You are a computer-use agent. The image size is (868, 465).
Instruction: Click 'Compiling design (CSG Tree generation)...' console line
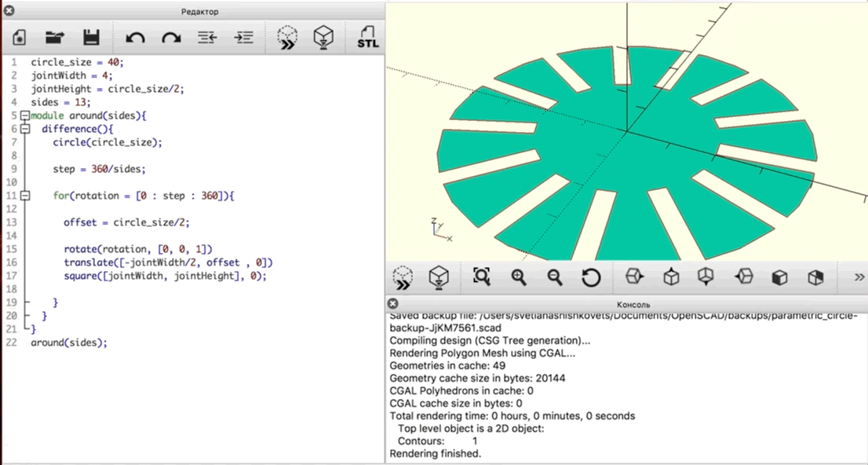[x=490, y=341]
